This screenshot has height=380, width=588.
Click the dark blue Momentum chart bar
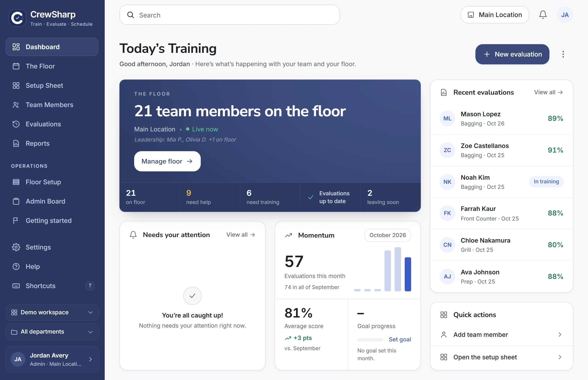408,274
